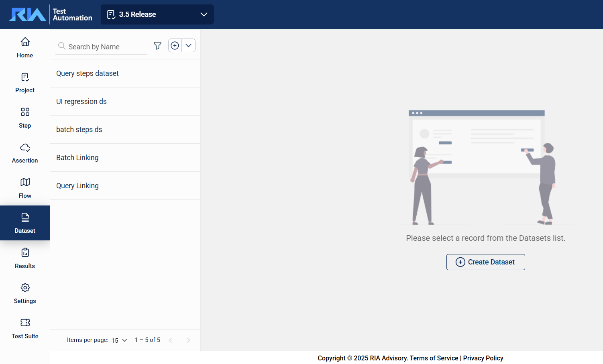Change items per page dropdown

click(x=119, y=340)
